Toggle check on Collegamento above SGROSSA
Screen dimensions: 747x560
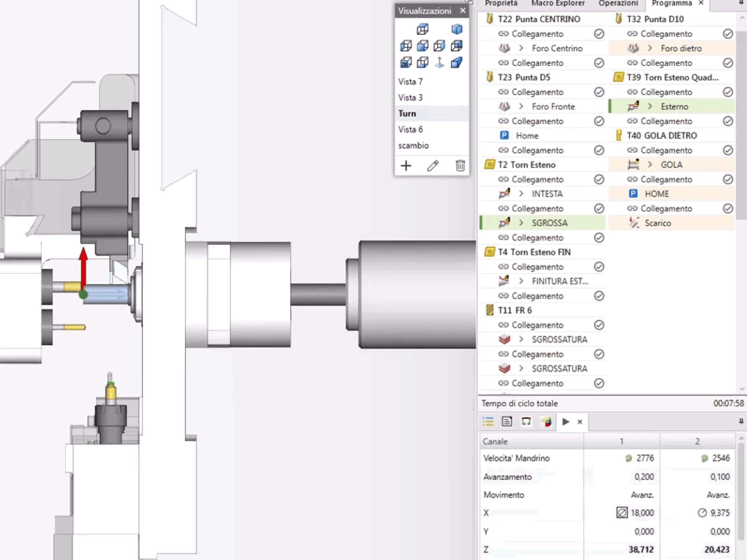pyautogui.click(x=599, y=209)
